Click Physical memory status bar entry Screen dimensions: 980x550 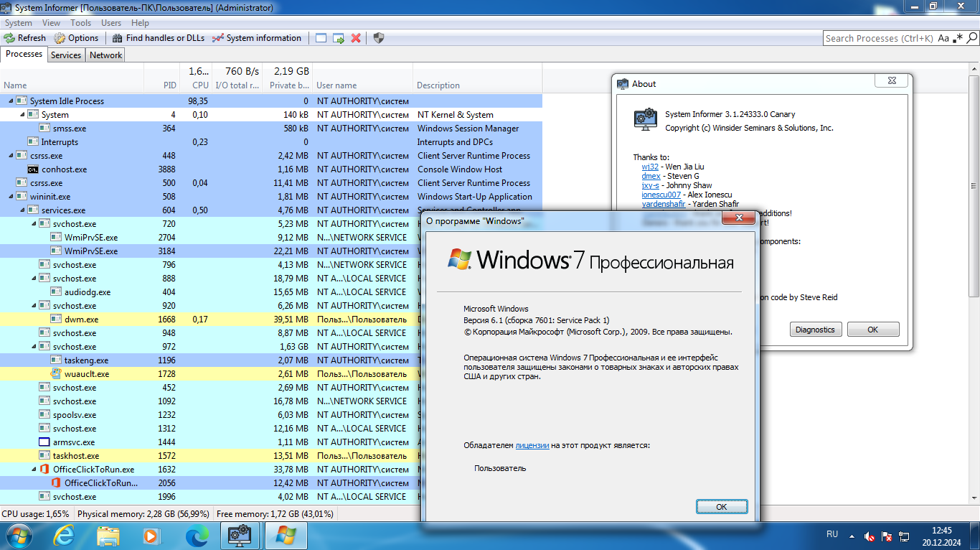143,514
